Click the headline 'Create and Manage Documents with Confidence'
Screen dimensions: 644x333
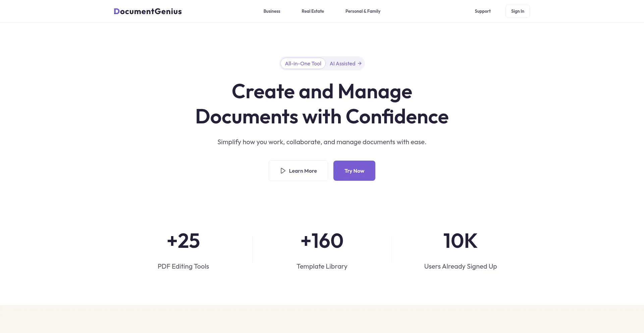coord(322,104)
